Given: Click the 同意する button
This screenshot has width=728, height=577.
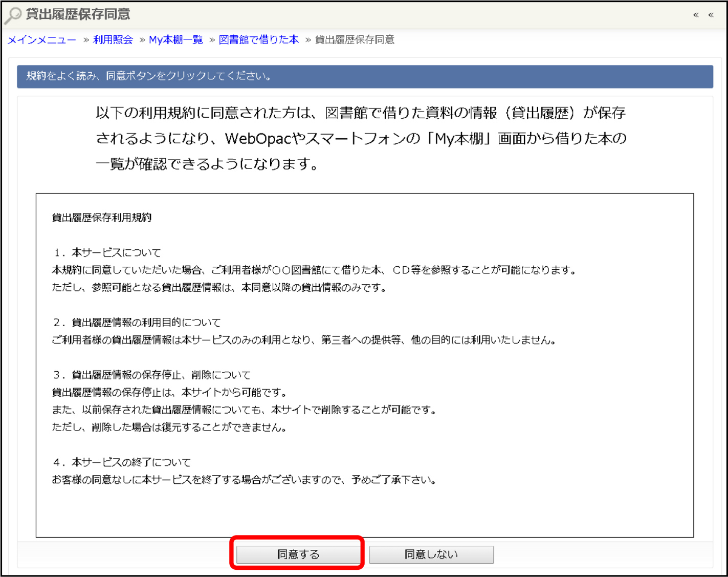Looking at the screenshot, I should 298,554.
